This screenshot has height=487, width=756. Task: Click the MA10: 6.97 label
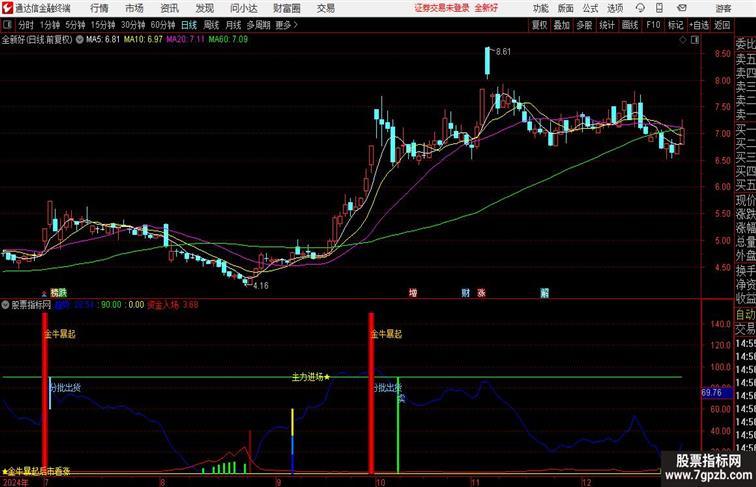143,40
